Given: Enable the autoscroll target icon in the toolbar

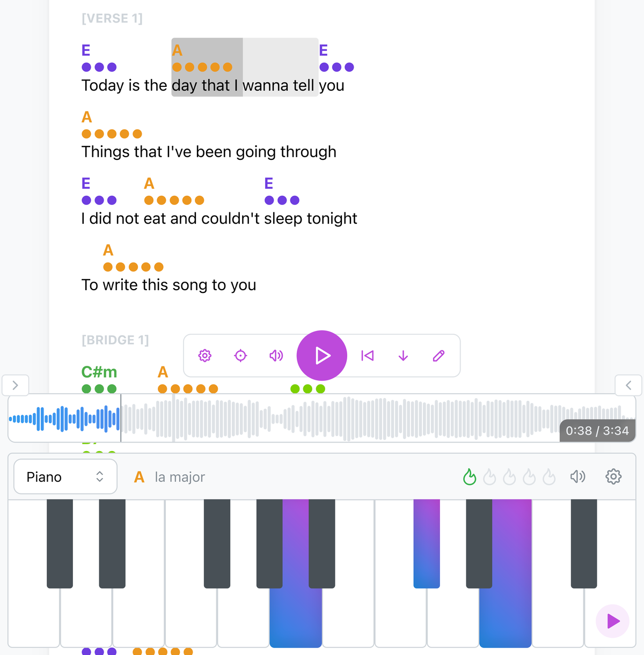Looking at the screenshot, I should click(x=240, y=356).
